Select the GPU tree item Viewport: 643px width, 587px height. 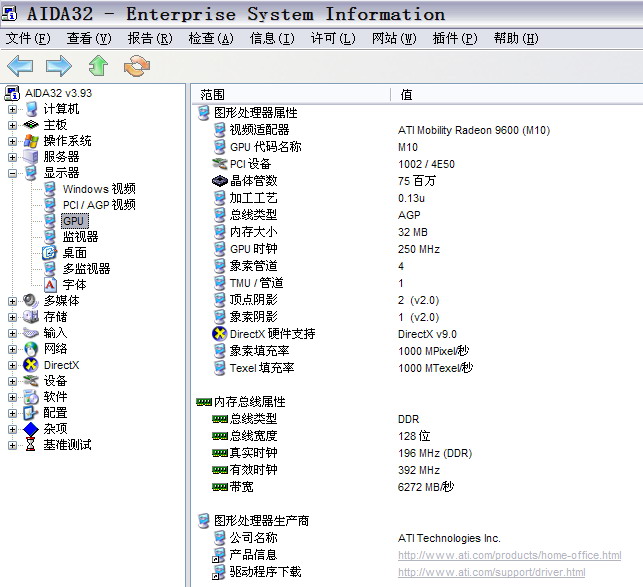(74, 221)
